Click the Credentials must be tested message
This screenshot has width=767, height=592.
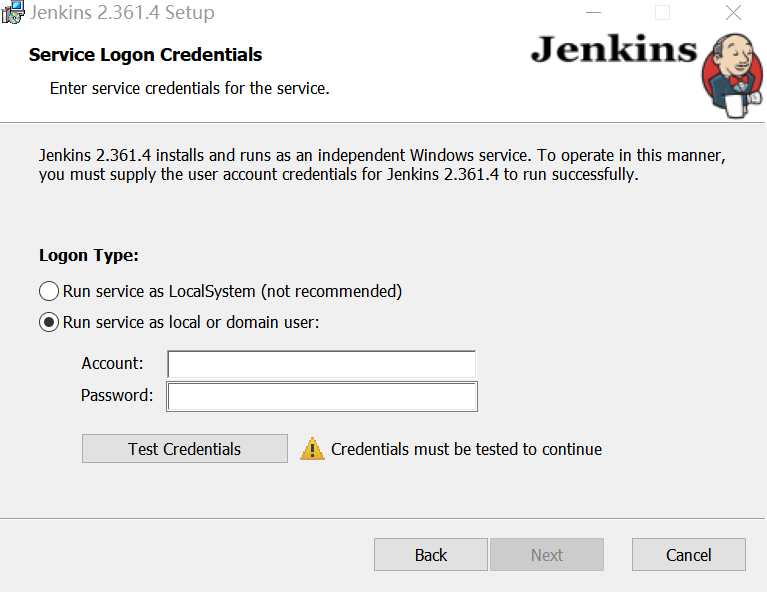(466, 449)
